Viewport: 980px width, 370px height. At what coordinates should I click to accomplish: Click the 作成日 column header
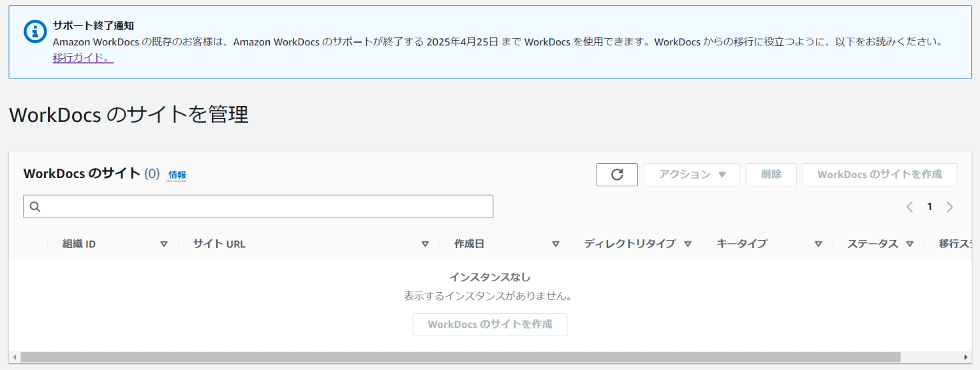tap(469, 244)
